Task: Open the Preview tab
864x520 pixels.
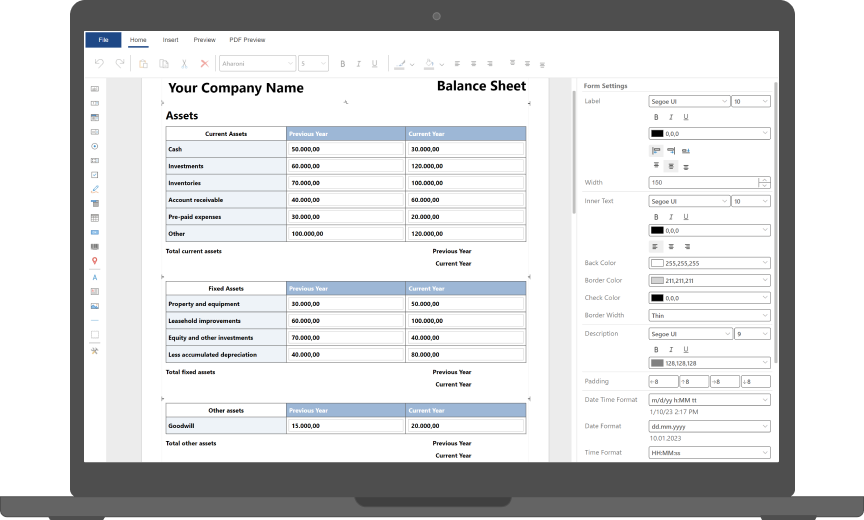Action: pyautogui.click(x=204, y=40)
